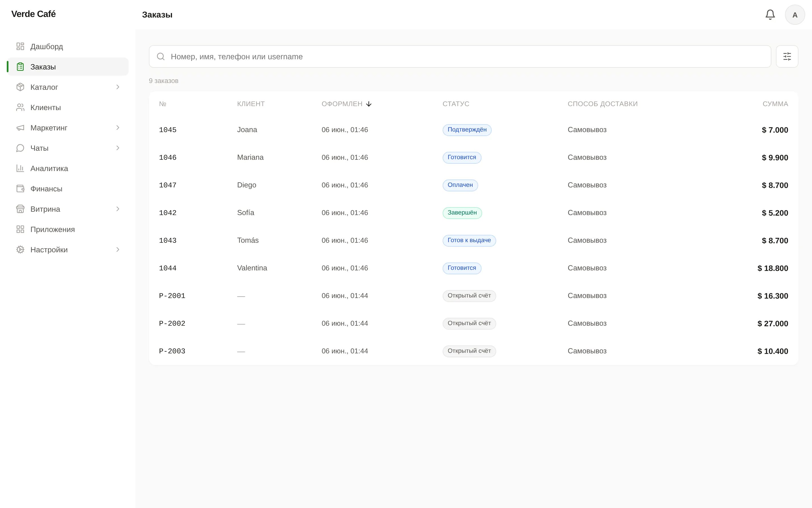Click client name Tomás

[x=248, y=240]
